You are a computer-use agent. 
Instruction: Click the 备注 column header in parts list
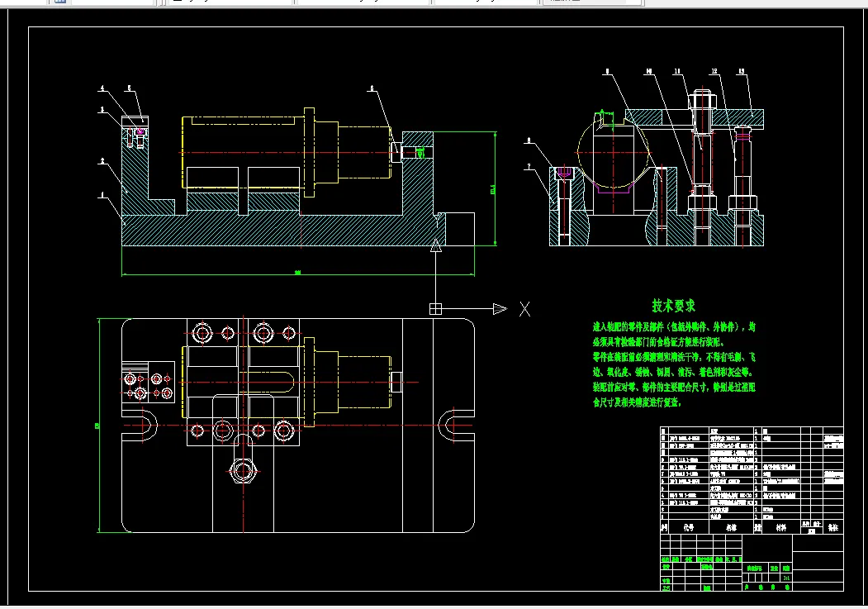click(833, 528)
